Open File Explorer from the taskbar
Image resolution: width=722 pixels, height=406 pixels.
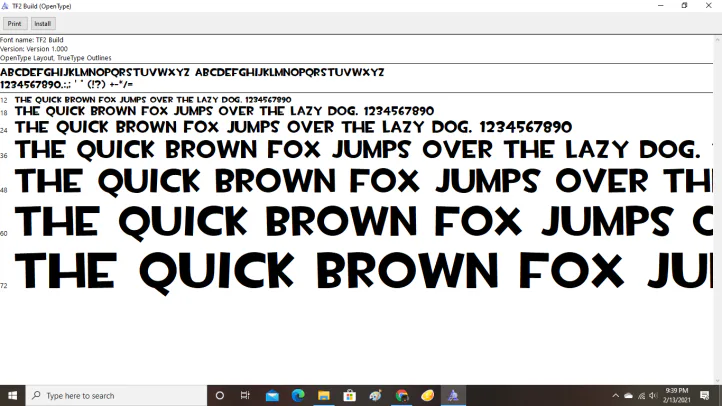324,395
